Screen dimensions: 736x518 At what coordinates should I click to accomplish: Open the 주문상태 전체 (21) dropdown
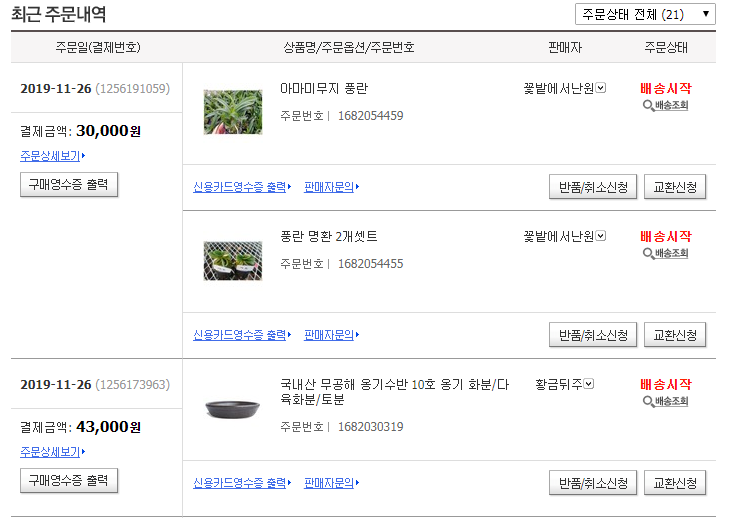645,14
